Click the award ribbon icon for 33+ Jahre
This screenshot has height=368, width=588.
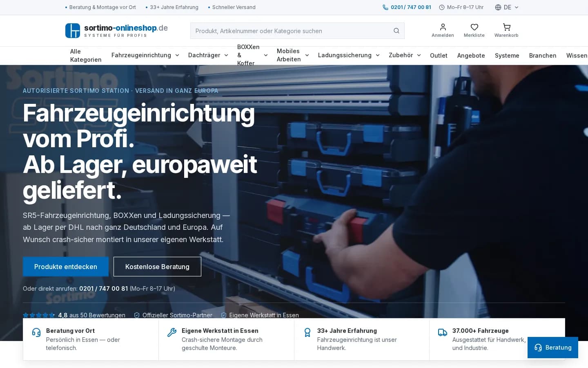(307, 332)
